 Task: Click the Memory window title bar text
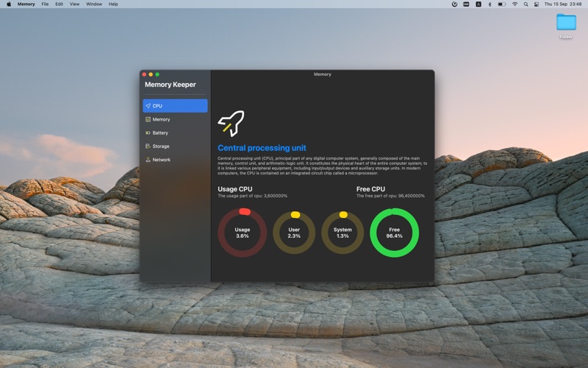323,74
